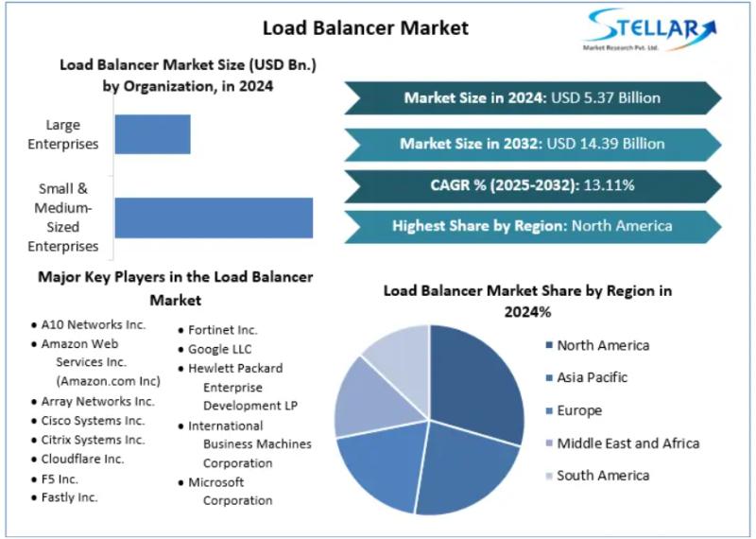756x539 pixels.
Task: Click 'Microsoft Corporation' list entry
Action: [x=231, y=491]
